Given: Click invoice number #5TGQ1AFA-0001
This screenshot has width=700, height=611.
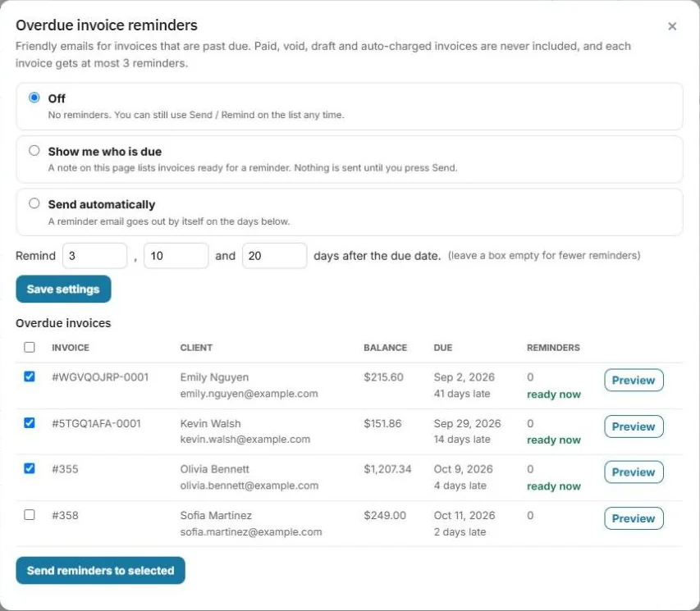Looking at the screenshot, I should coord(97,423).
